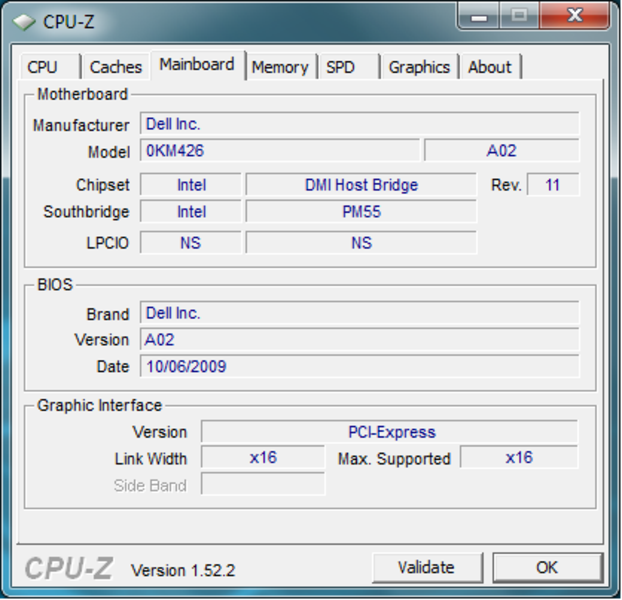The image size is (622, 600).
Task: Click the Southbridge vendor Intel field
Action: (191, 211)
